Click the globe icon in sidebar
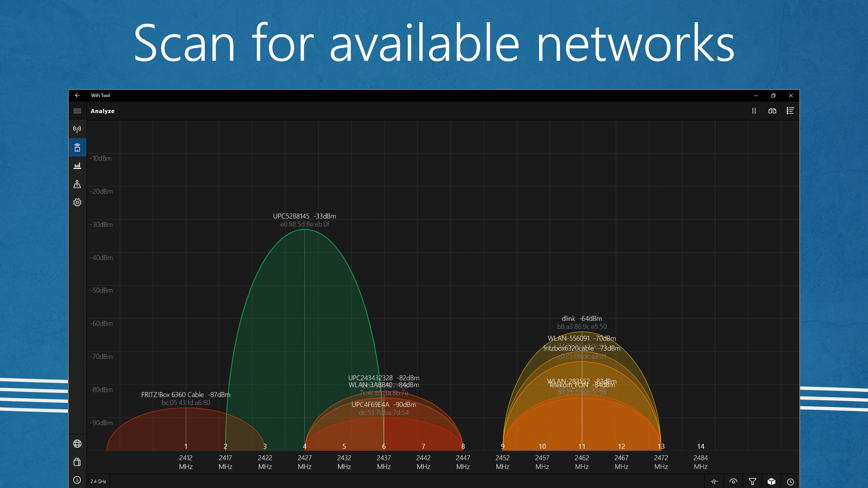The height and width of the screenshot is (488, 868). pyautogui.click(x=77, y=443)
